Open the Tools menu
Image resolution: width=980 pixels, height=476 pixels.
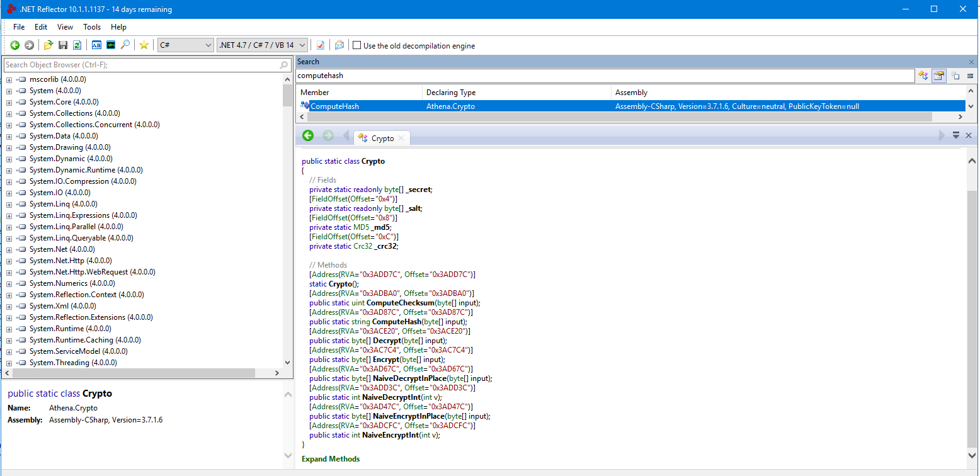(x=92, y=27)
